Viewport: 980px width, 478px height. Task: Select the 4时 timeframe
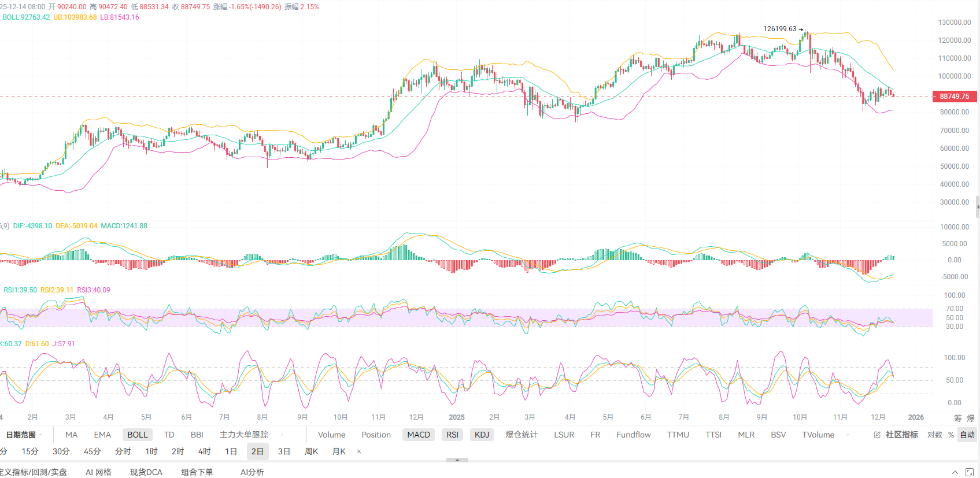(204, 451)
